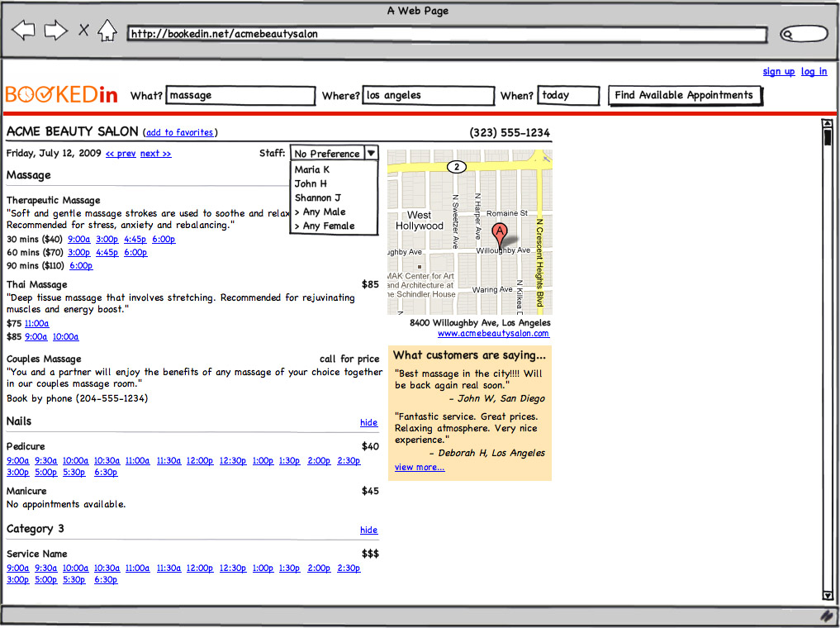Book 30 mins massage at 9:00a
The height and width of the screenshot is (628, 840).
coord(78,239)
